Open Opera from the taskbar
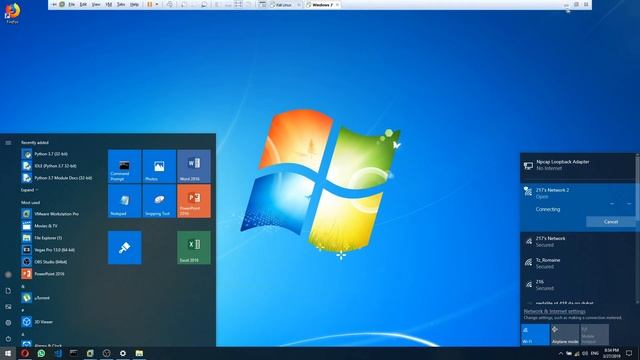Viewport: 640px width, 360px height. [x=25, y=353]
